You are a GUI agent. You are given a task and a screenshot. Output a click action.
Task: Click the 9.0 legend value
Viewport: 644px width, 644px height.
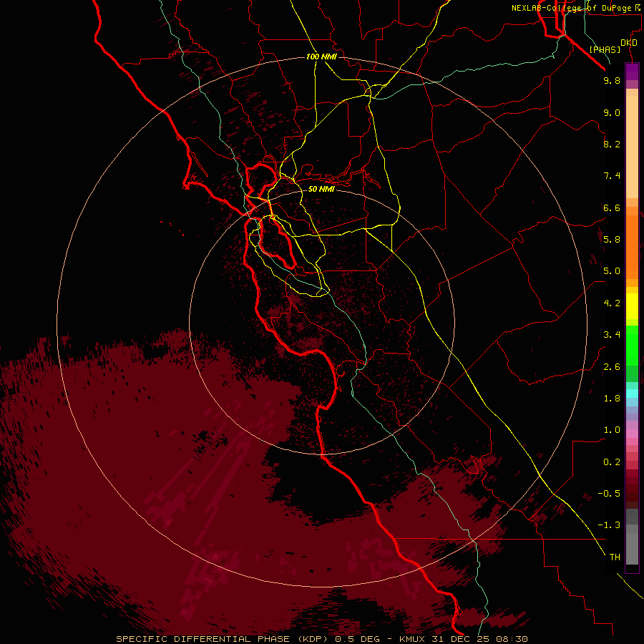coord(612,112)
